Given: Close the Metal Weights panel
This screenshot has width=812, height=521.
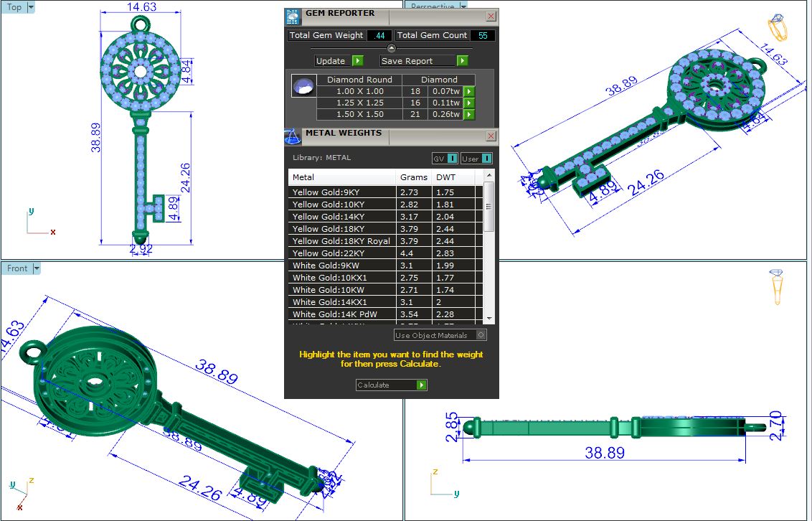Looking at the screenshot, I should pos(491,136).
